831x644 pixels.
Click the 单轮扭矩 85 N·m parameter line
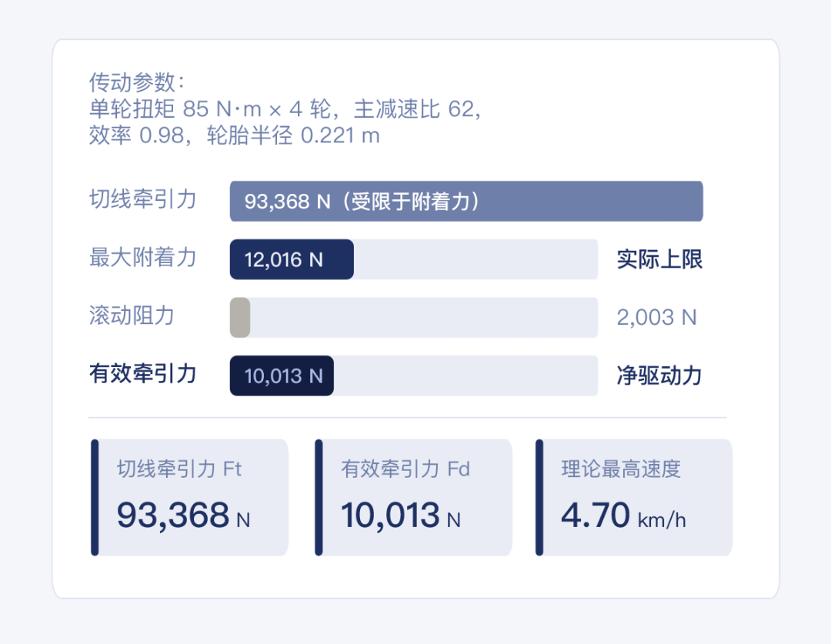point(285,109)
